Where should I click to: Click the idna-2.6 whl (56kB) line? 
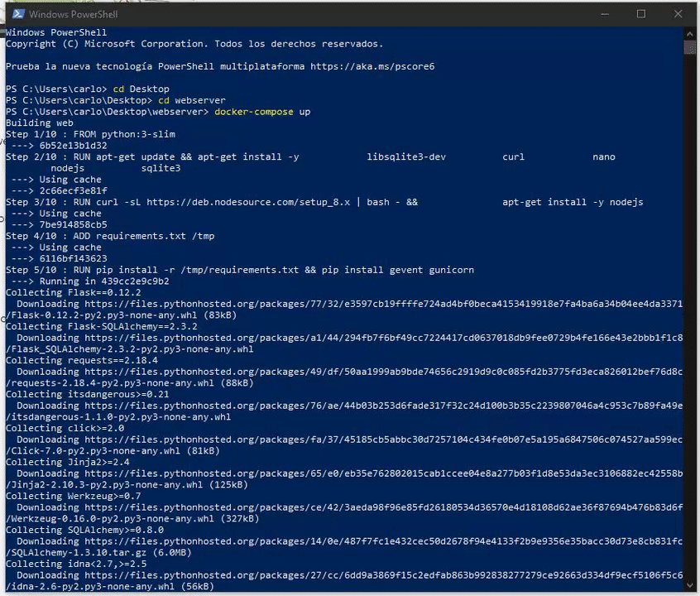point(110,587)
